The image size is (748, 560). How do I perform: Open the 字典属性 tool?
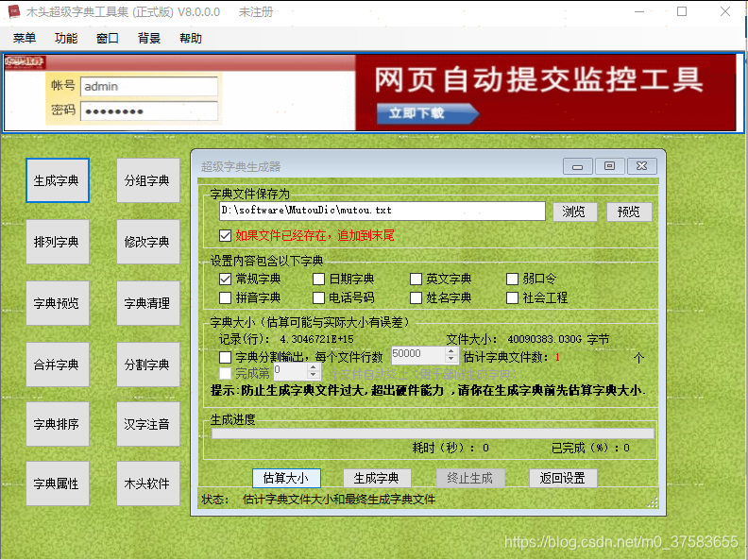click(x=58, y=484)
